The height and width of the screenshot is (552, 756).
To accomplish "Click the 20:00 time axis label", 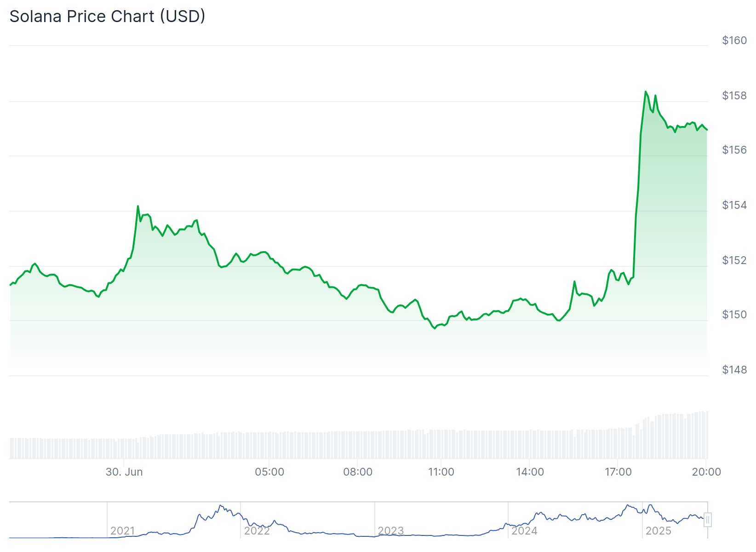I will click(706, 472).
